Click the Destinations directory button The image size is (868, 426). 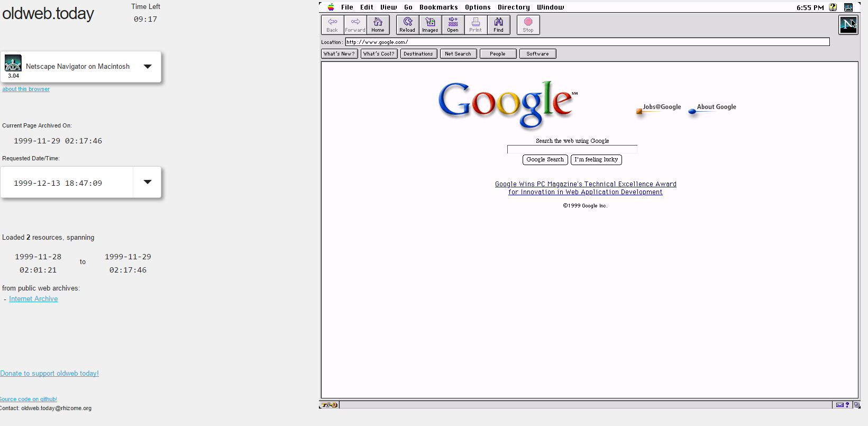coord(418,53)
